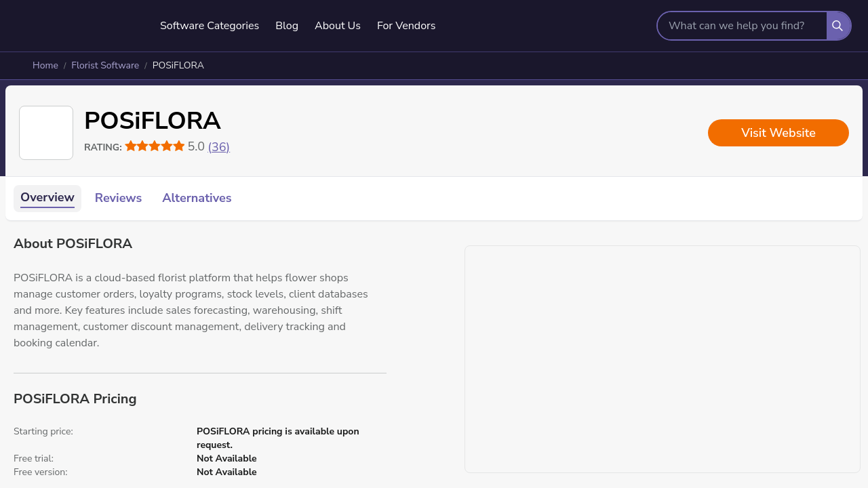This screenshot has width=868, height=488.
Task: Switch to the Reviews tab
Action: pyautogui.click(x=118, y=198)
